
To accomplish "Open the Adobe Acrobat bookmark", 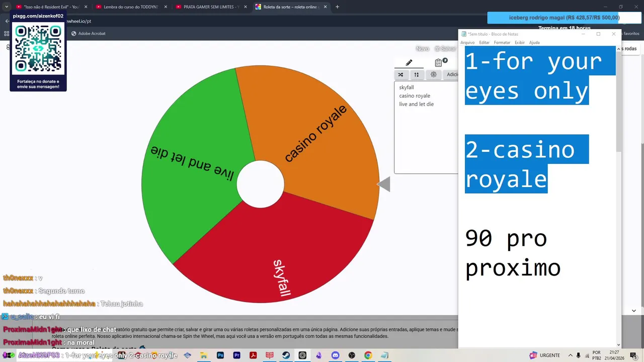I will tap(88, 34).
